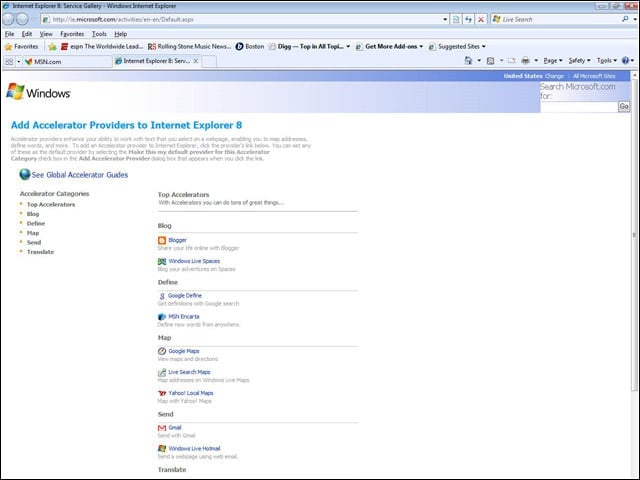Click the Windows Live Spaces icon
This screenshot has width=640, height=480.
pos(162,261)
